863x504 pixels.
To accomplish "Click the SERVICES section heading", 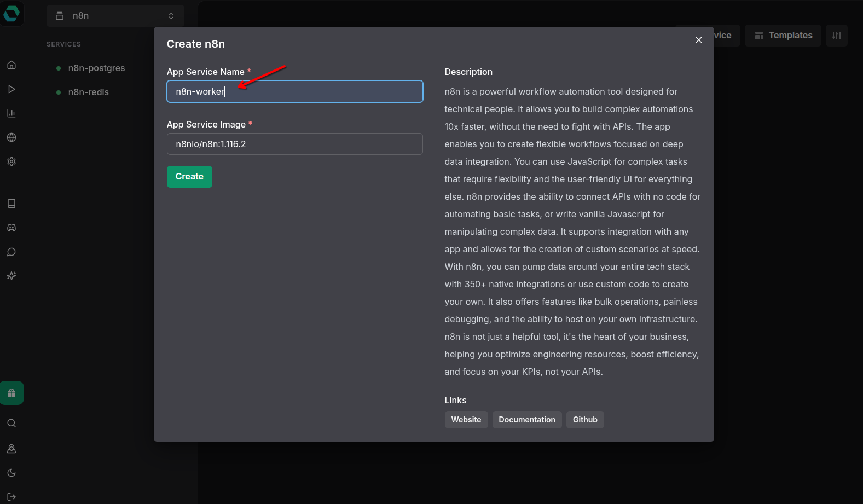I will 63,44.
